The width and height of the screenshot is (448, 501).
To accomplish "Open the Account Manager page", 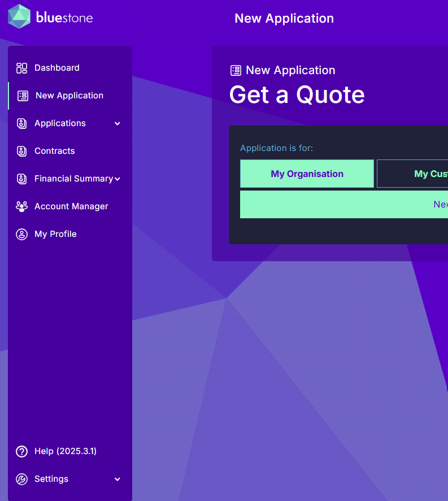I will point(70,207).
